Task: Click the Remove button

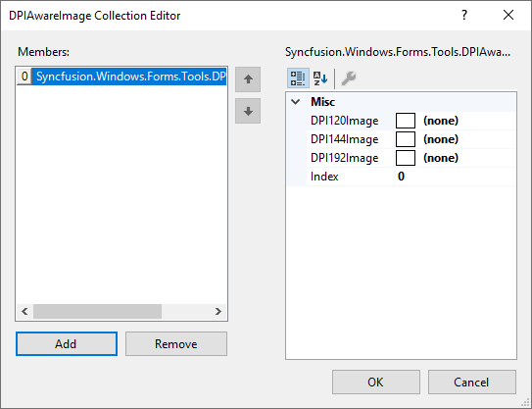Action: click(x=176, y=344)
